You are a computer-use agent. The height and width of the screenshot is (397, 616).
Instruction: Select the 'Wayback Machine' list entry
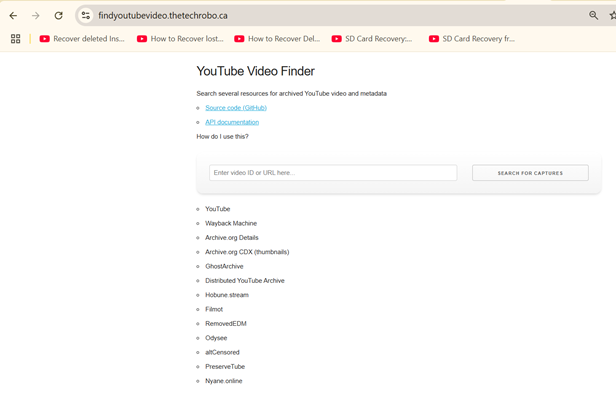tap(231, 223)
